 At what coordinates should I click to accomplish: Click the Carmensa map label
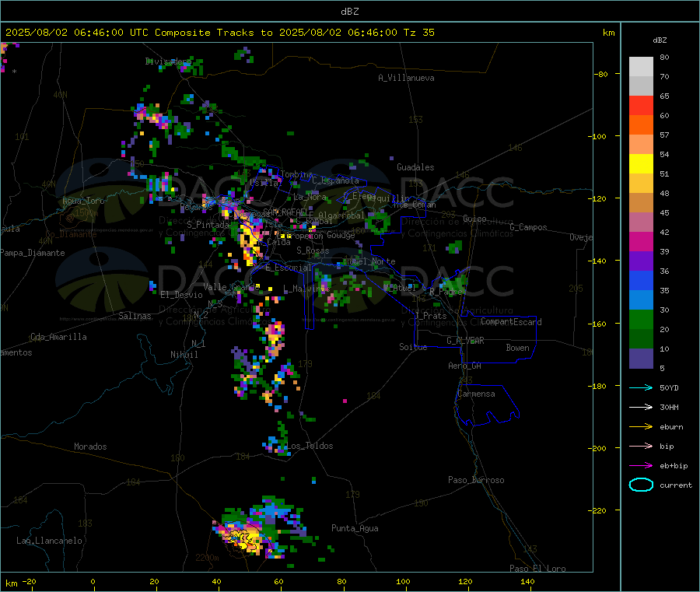[x=476, y=394]
